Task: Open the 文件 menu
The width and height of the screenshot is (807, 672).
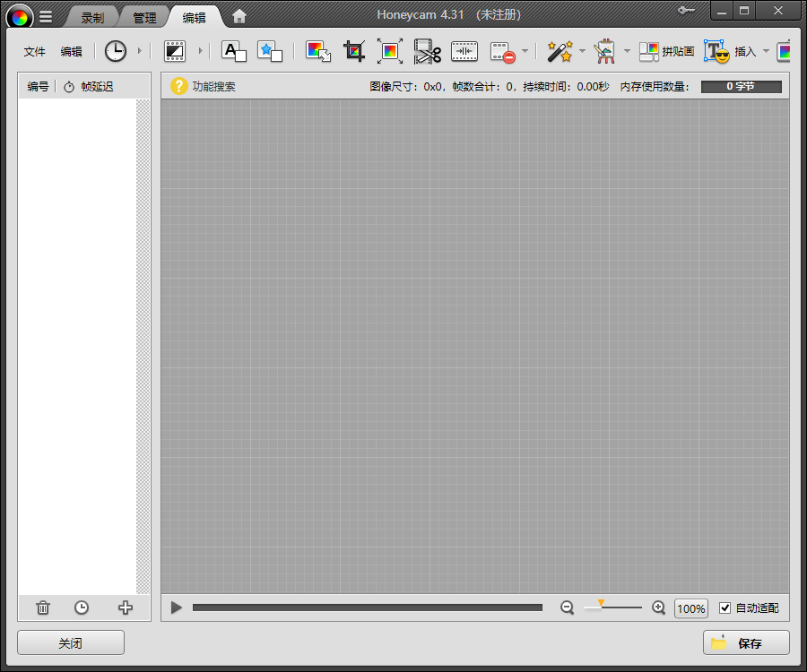Action: [35, 51]
